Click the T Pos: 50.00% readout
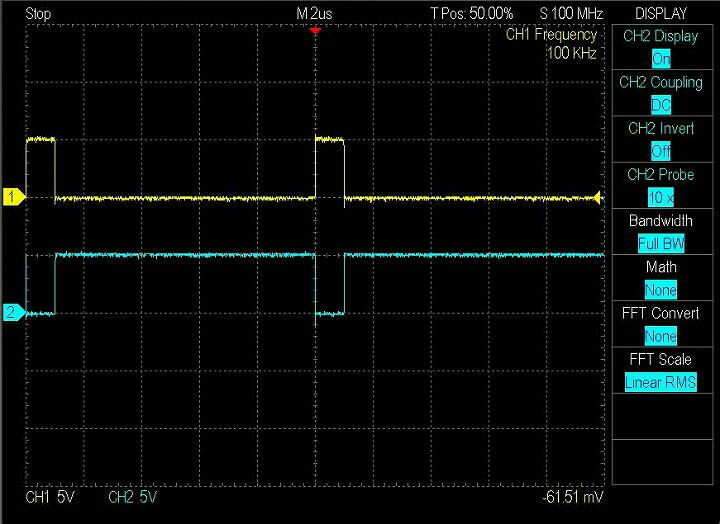Screen dimensions: 720x524 [x=472, y=14]
